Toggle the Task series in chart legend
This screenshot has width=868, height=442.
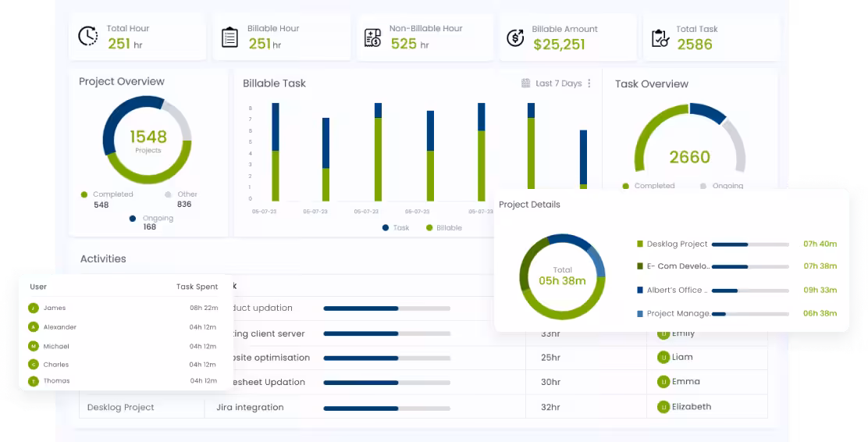pos(396,228)
